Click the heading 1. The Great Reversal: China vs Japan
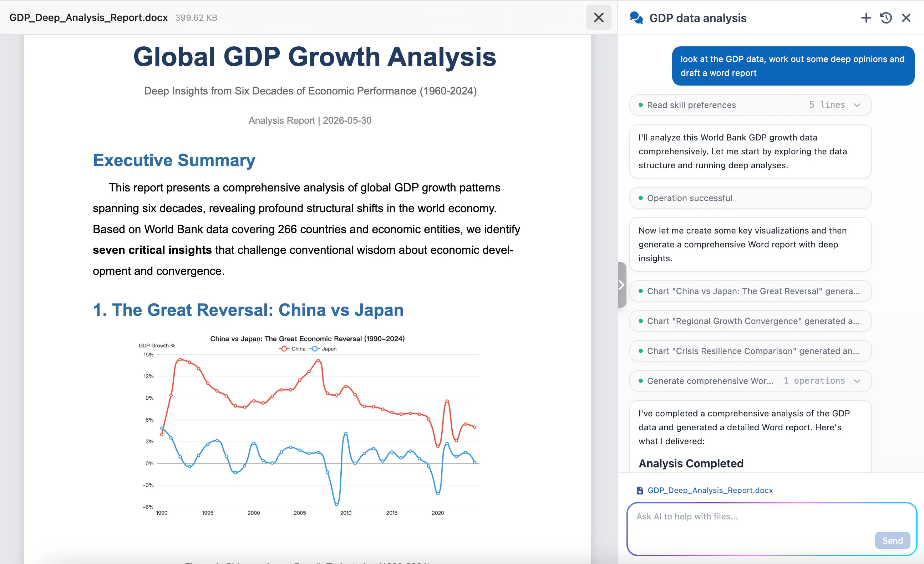Image resolution: width=924 pixels, height=564 pixels. (248, 310)
